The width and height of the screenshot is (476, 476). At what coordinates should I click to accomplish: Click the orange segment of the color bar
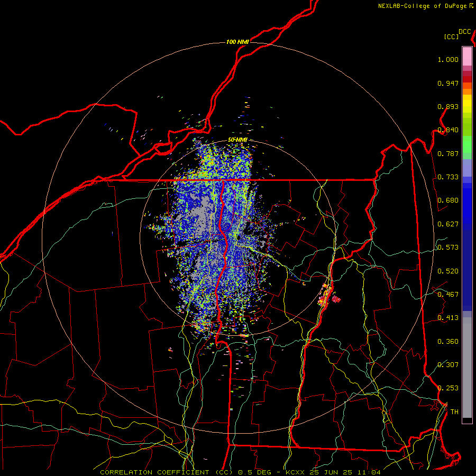click(x=467, y=89)
